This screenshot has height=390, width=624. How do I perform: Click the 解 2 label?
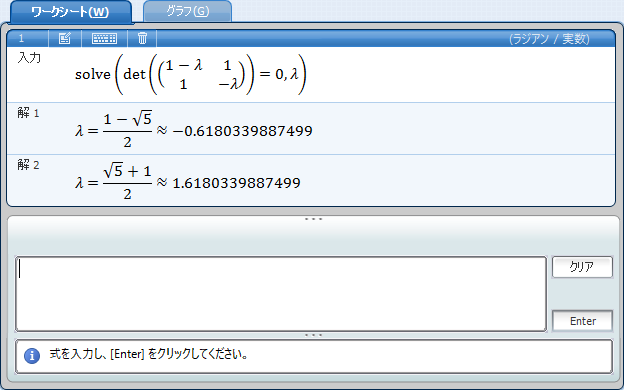[x=28, y=165]
